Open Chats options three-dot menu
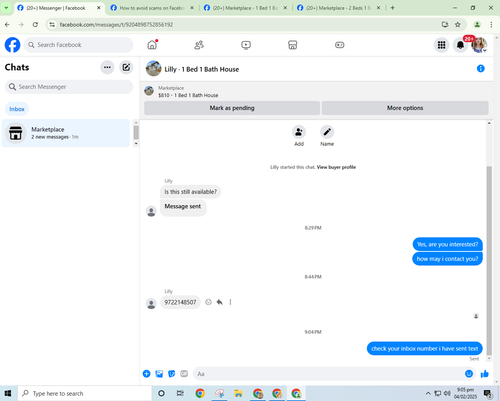This screenshot has height=401, width=500. tap(107, 67)
